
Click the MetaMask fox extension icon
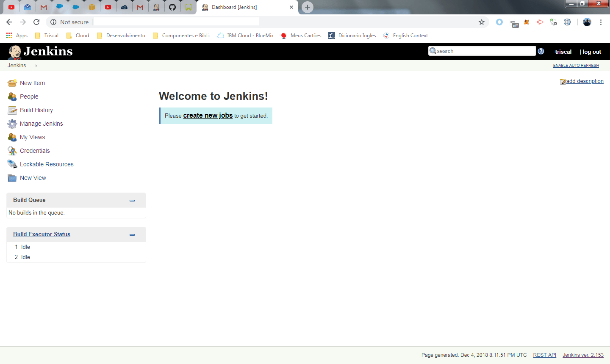pyautogui.click(x=527, y=22)
